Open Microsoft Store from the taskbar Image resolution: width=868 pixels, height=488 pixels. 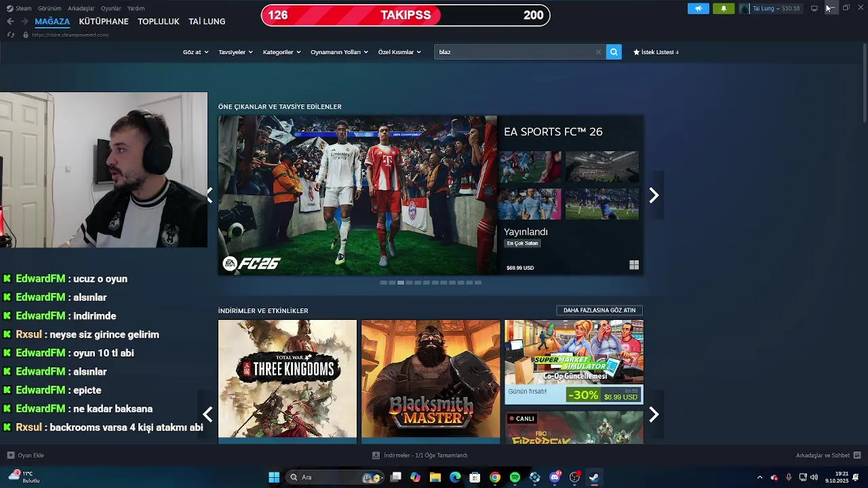coord(475,477)
